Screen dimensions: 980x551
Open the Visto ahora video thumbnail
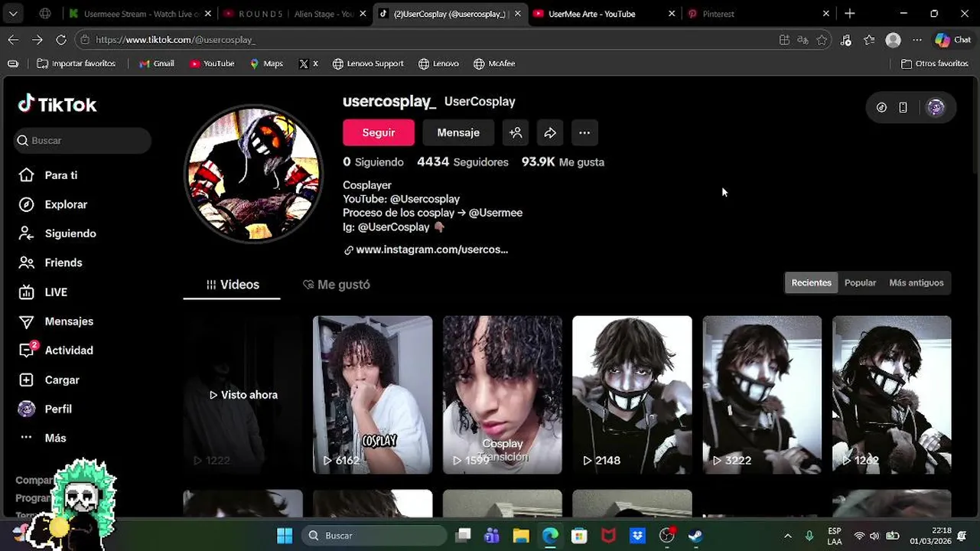coord(243,395)
